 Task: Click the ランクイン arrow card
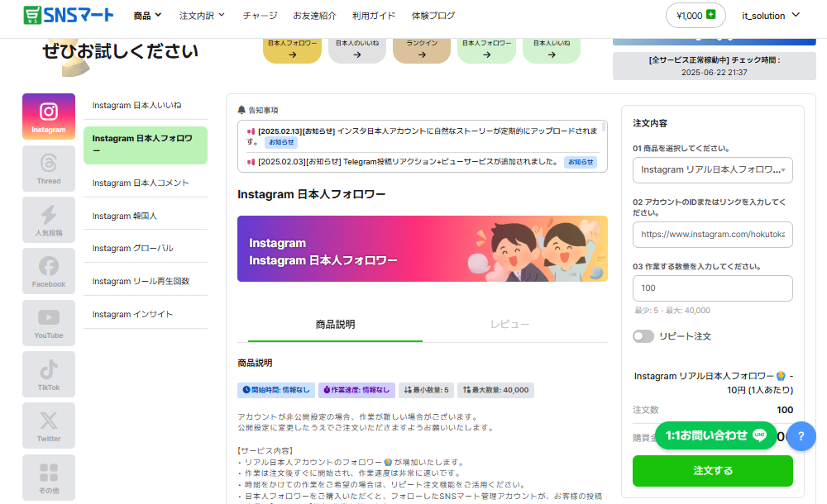[422, 50]
